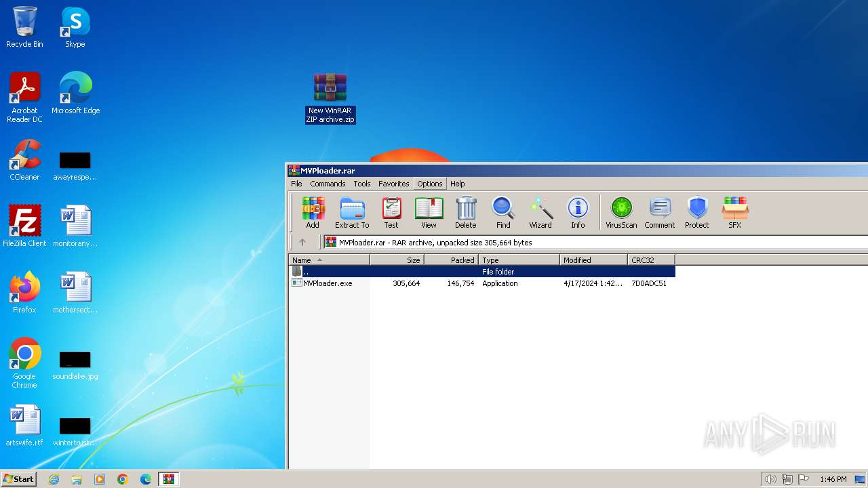Open the Tools menu
868x488 pixels.
(x=362, y=184)
